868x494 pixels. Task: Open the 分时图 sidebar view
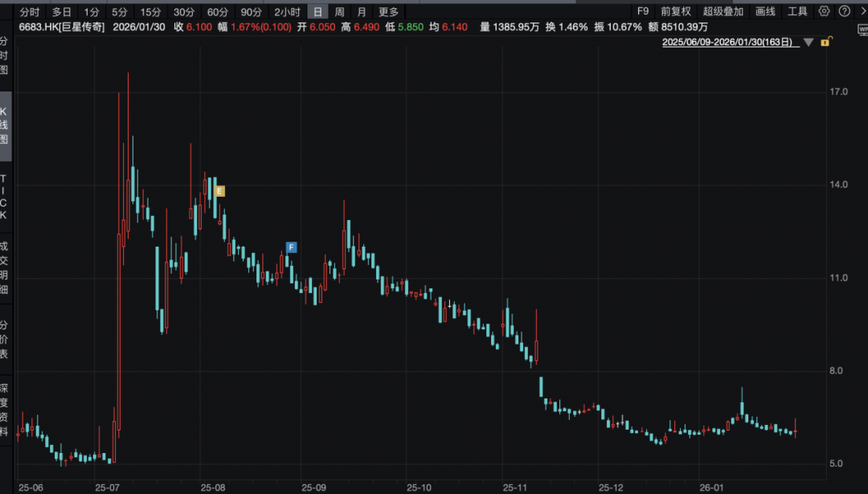[5, 55]
